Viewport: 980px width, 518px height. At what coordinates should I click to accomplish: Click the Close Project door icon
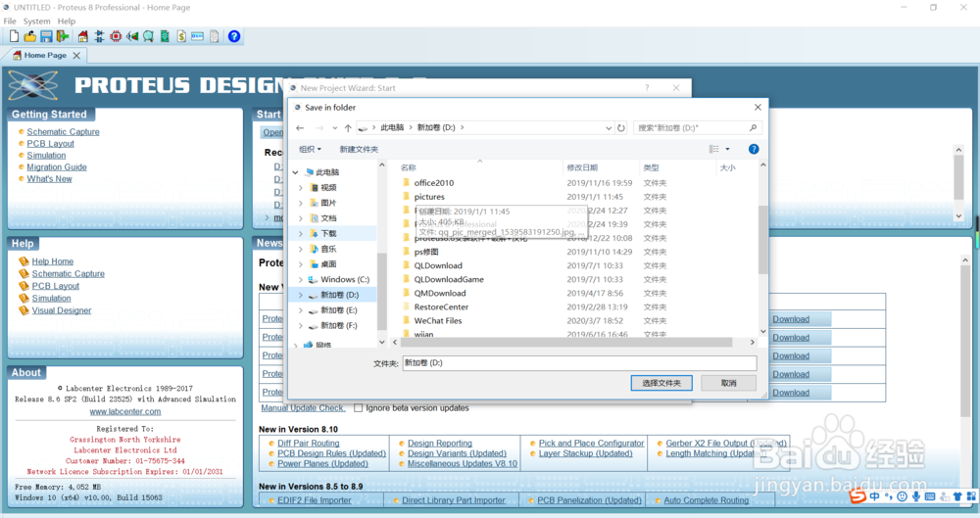tap(63, 36)
